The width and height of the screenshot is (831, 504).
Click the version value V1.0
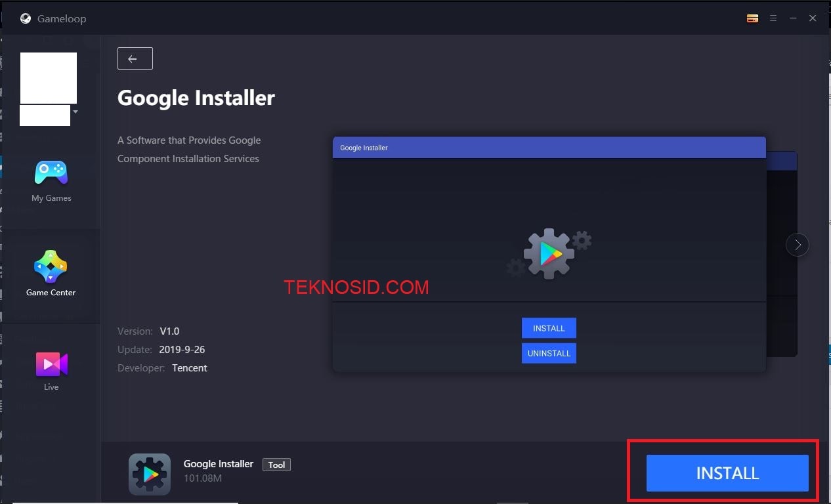pos(169,331)
